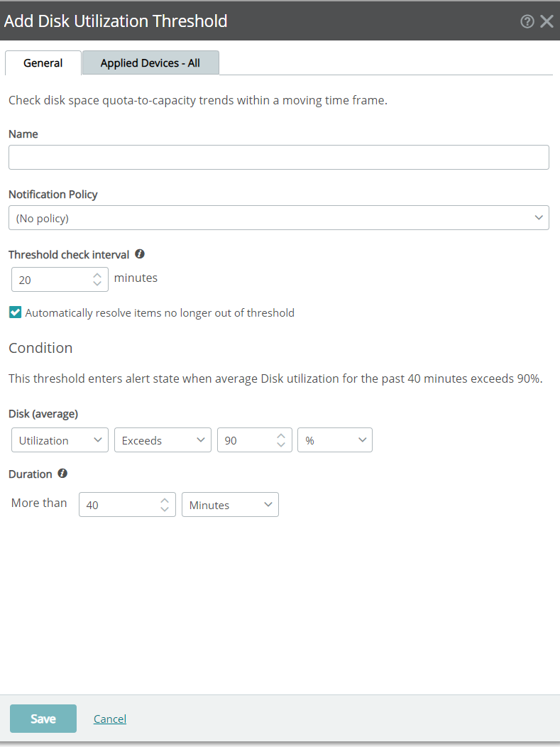Increment the threshold check interval value
This screenshot has width=560, height=747.
(98, 275)
